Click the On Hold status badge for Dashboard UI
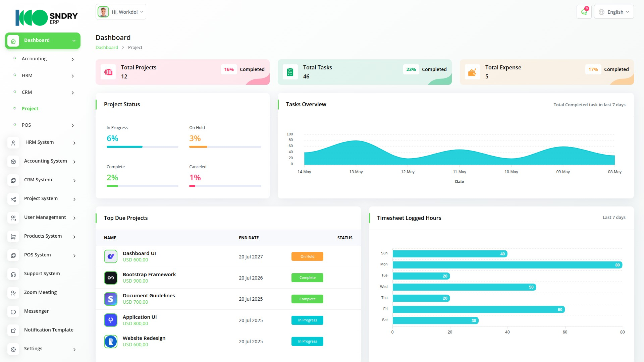 click(307, 256)
